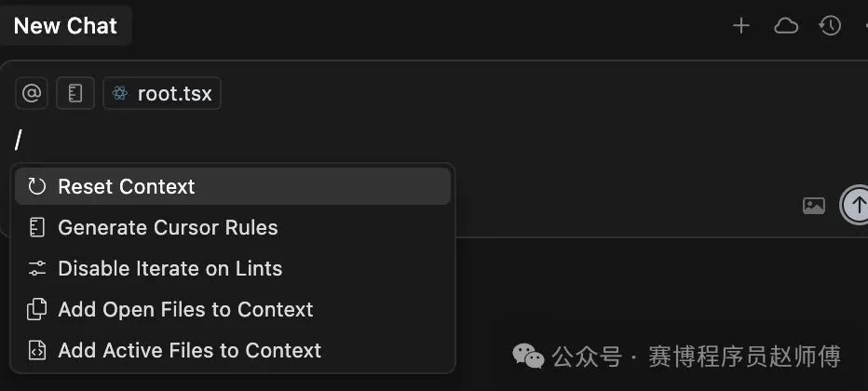Open the cloud icon in header
Image resolution: width=868 pixels, height=391 pixels.
coord(785,26)
